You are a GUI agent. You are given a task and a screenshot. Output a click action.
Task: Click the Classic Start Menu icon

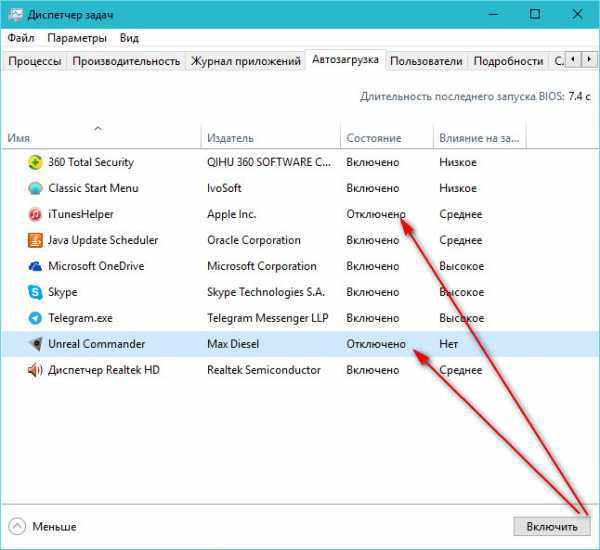pos(35,188)
